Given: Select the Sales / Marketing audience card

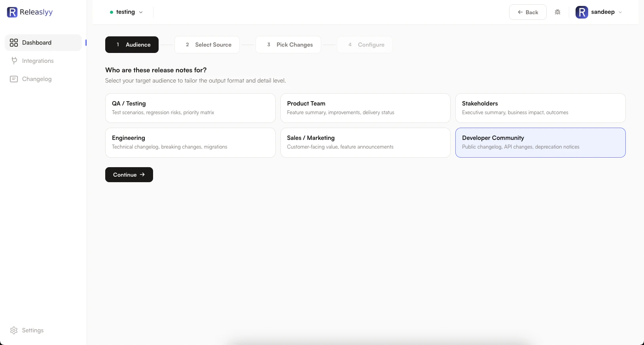Looking at the screenshot, I should click(366, 143).
